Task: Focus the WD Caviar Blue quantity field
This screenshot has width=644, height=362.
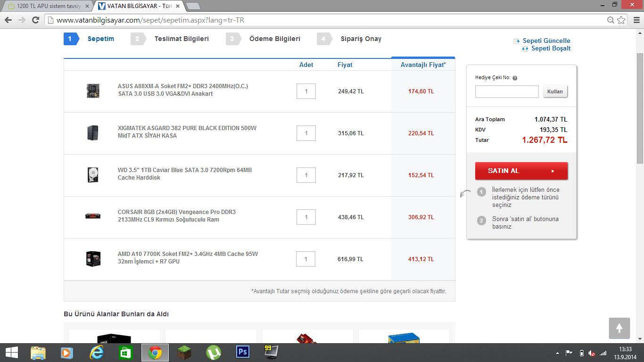Action: click(x=306, y=175)
